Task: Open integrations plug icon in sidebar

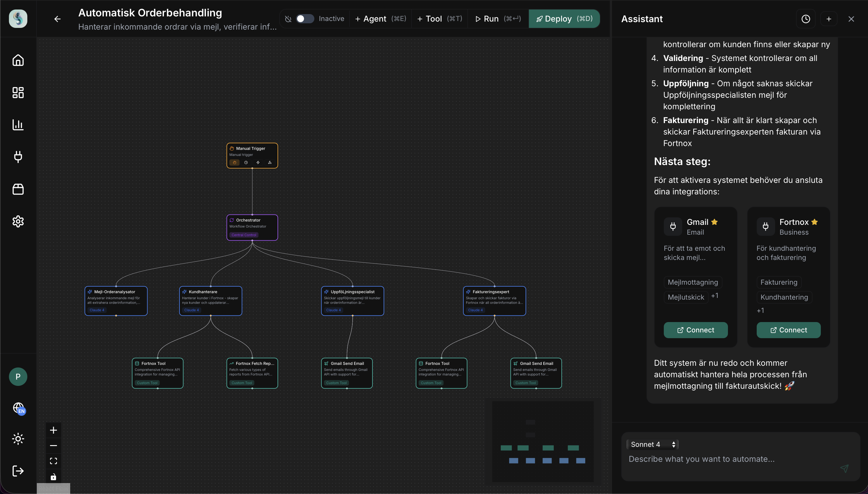Action: coord(18,157)
